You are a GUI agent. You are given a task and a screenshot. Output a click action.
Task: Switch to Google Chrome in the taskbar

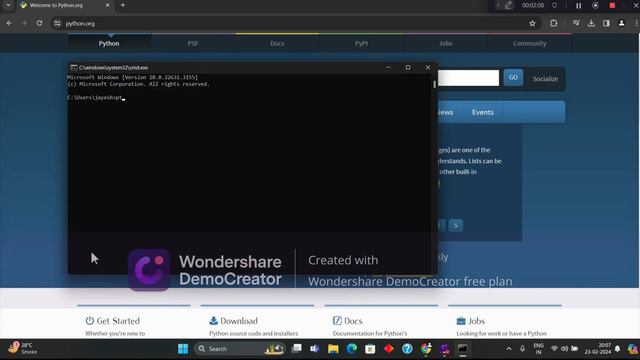[426, 349]
